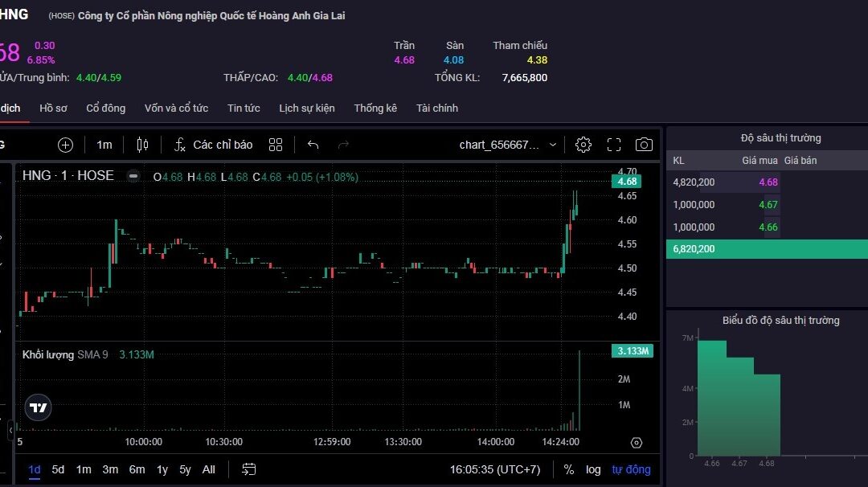Open the 1m interval dropdown

(104, 145)
